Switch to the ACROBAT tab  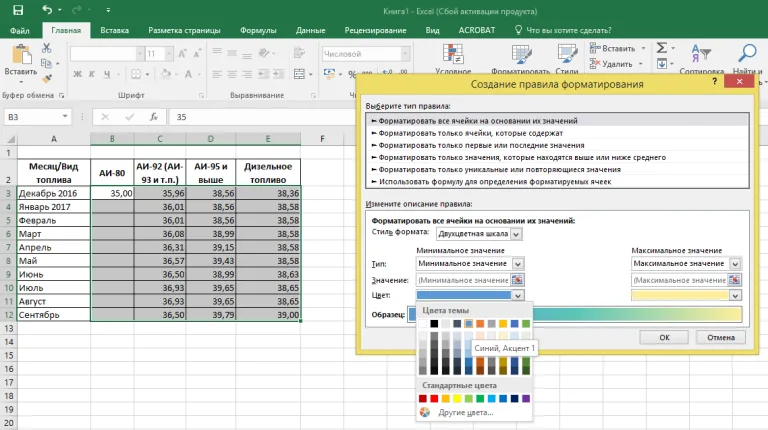pos(477,30)
